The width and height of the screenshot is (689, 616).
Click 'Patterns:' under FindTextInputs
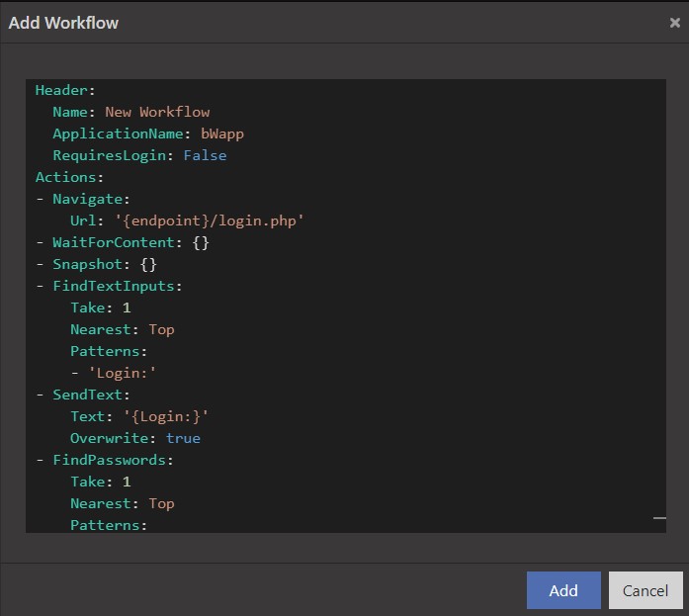pyautogui.click(x=109, y=351)
